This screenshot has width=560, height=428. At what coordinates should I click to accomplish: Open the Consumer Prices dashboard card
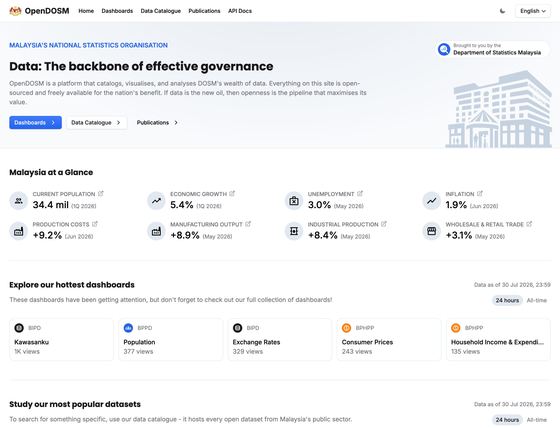pos(389,339)
